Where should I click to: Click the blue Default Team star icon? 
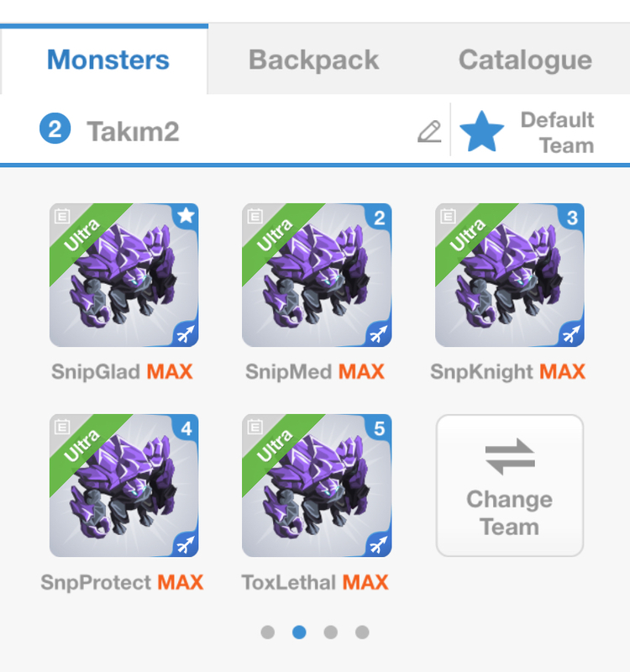[x=481, y=132]
